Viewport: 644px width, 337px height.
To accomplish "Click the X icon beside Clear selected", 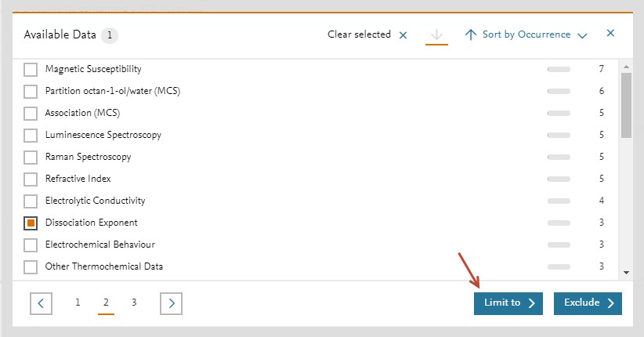I will tap(403, 35).
